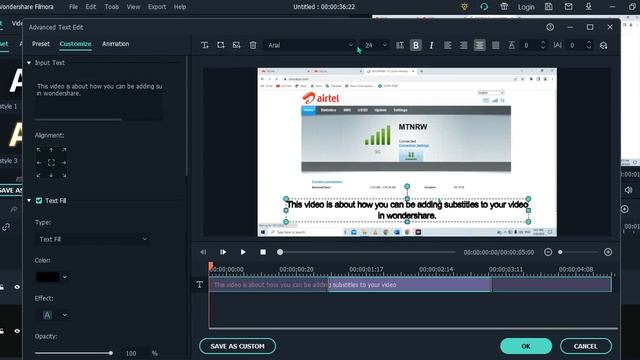Open the Export menu

157,7
